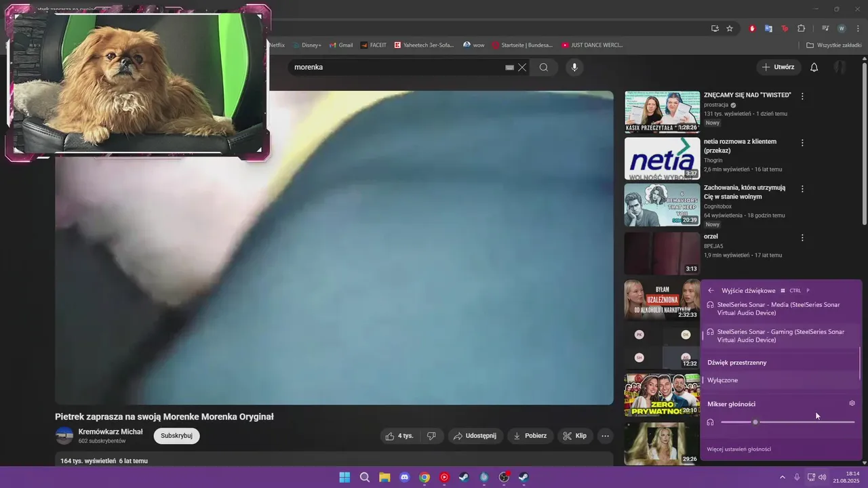The height and width of the screenshot is (488, 868).
Task: Open Wszystkie zakładki folder
Action: (x=834, y=45)
